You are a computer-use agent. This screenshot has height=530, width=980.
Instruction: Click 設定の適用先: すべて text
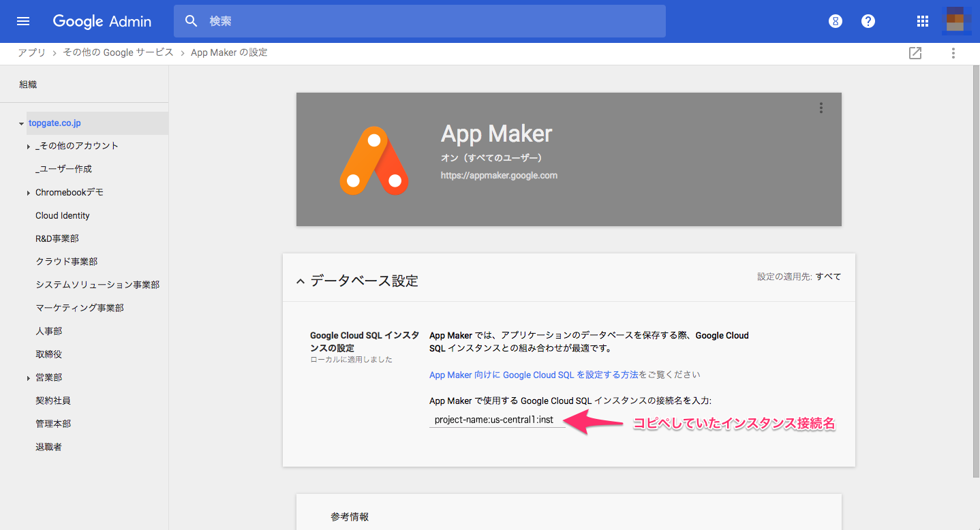coord(799,277)
